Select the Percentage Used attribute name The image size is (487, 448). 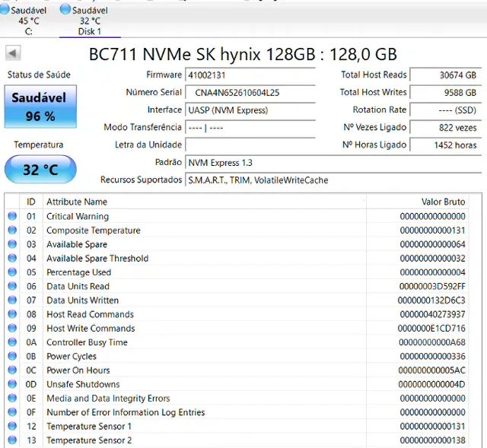click(79, 272)
